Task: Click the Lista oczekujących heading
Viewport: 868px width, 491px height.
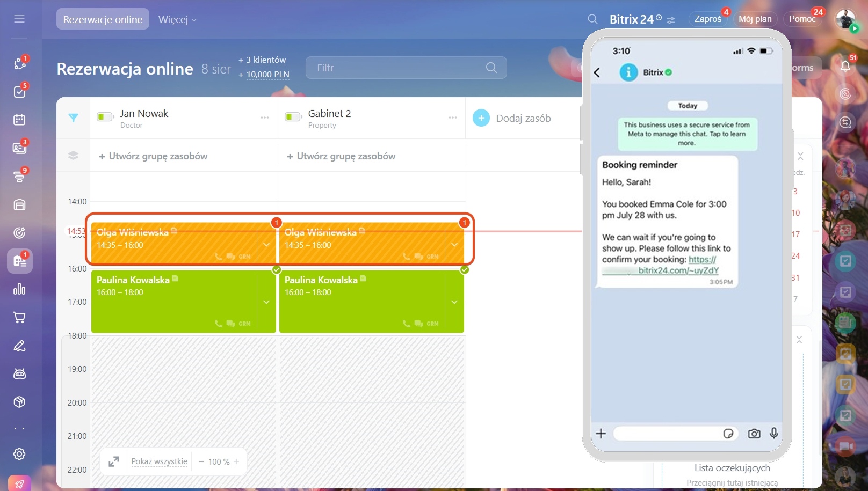Action: point(732,468)
